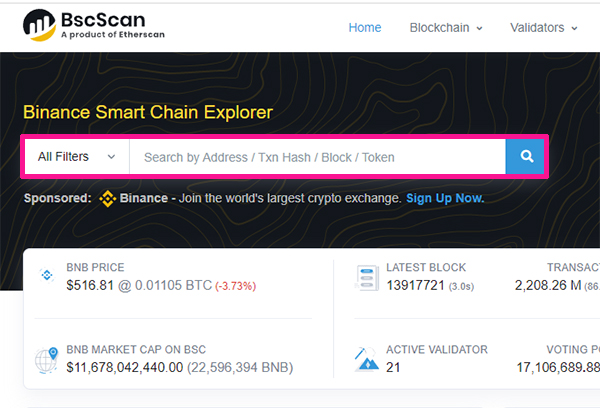Focus the address and txn hash search field
Screen dimensions: 600x408
[x=318, y=157]
